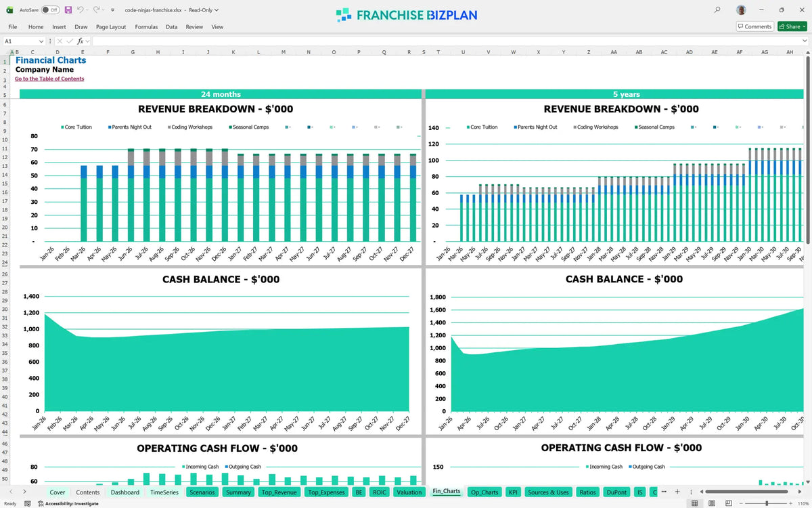Open the Read-Only file name dropdown
Viewport: 812px width, 508px height.
(x=217, y=10)
